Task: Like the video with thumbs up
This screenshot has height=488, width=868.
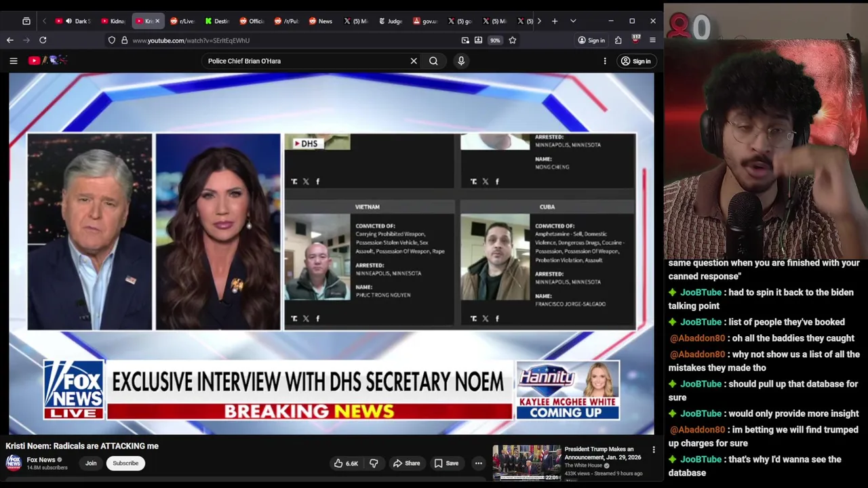Action: 346,464
